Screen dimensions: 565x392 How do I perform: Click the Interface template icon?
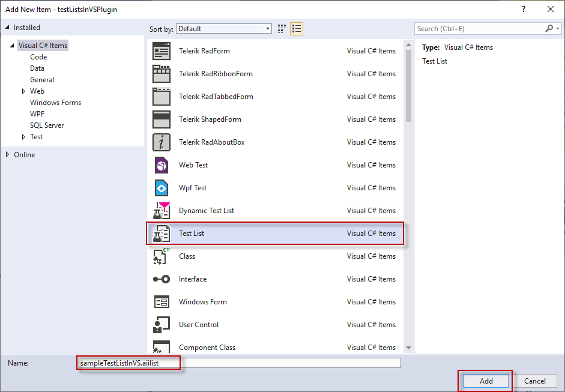coord(162,279)
